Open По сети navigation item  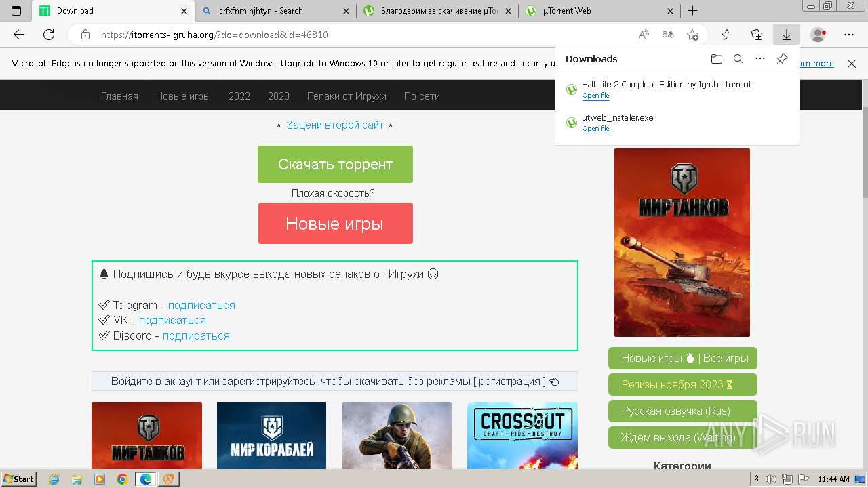tap(422, 96)
